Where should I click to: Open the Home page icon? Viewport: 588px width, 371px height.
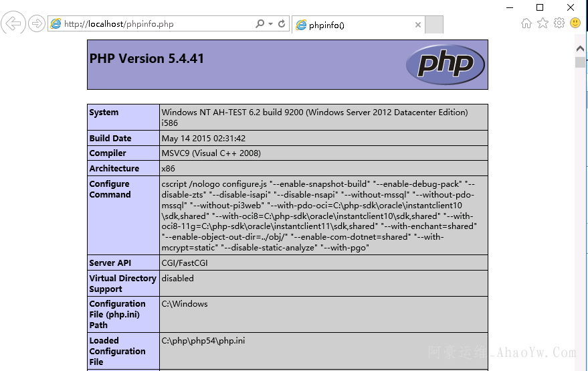click(526, 23)
